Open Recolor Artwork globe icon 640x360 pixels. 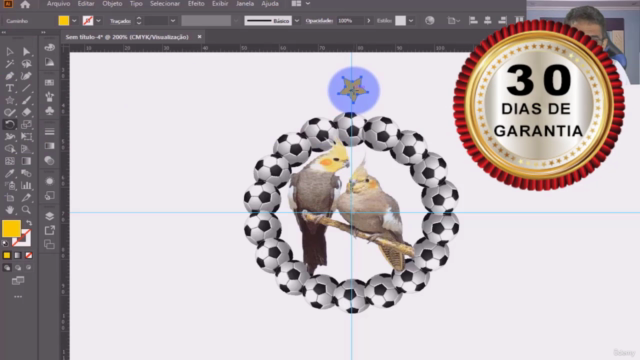click(429, 20)
